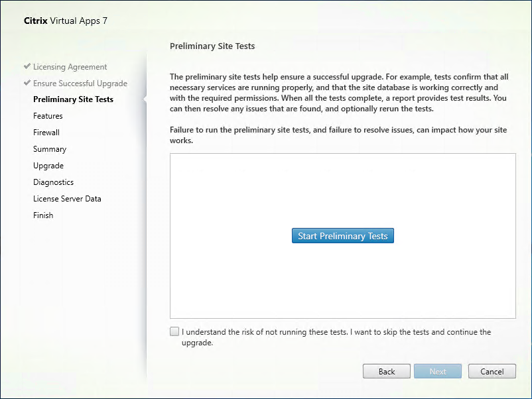Start the preliminary site tests
This screenshot has width=532, height=399.
coord(343,235)
